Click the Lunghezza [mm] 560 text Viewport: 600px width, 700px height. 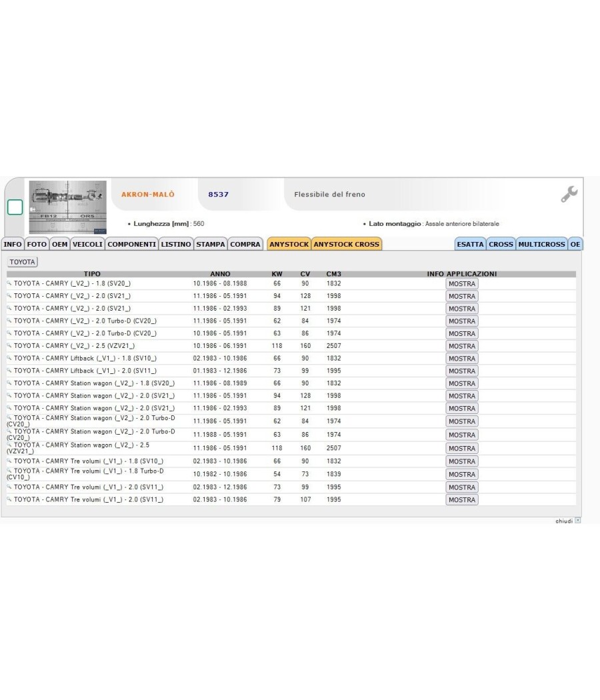pos(169,223)
